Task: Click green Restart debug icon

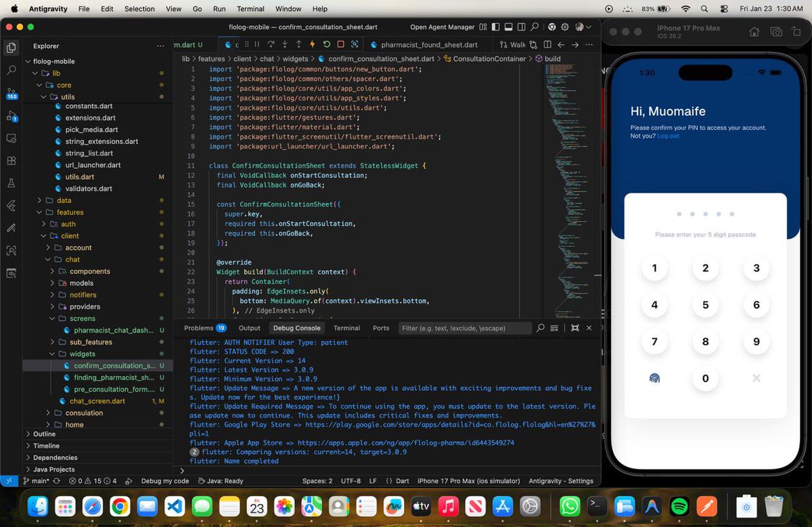Action: [327, 45]
